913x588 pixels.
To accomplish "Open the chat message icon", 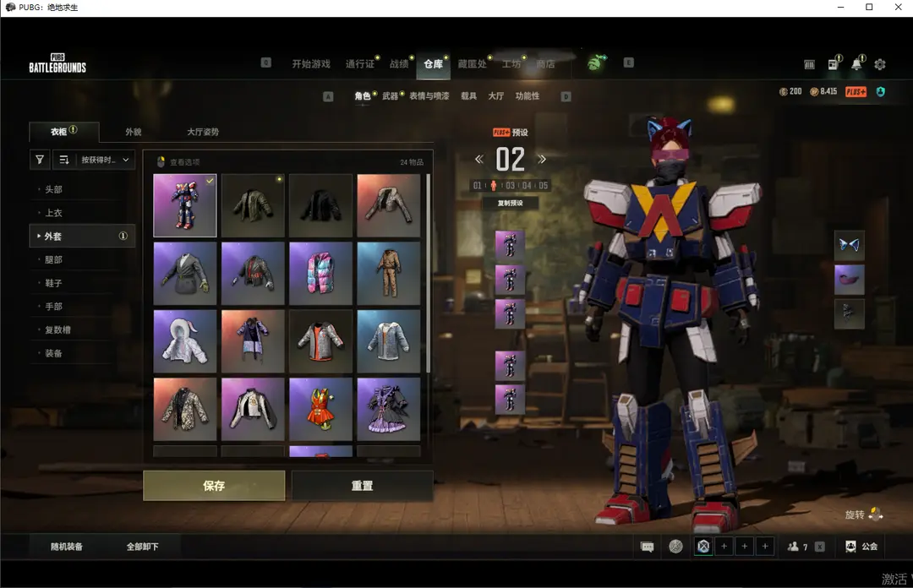I will tap(647, 547).
